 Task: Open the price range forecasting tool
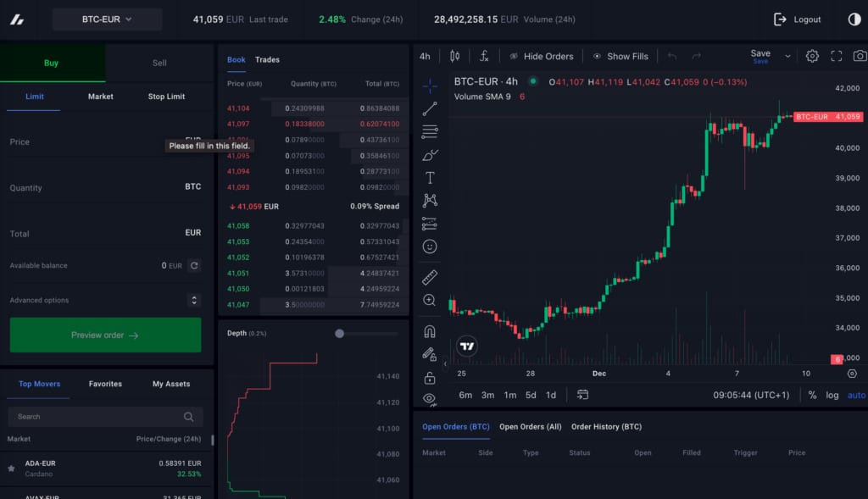(x=430, y=224)
